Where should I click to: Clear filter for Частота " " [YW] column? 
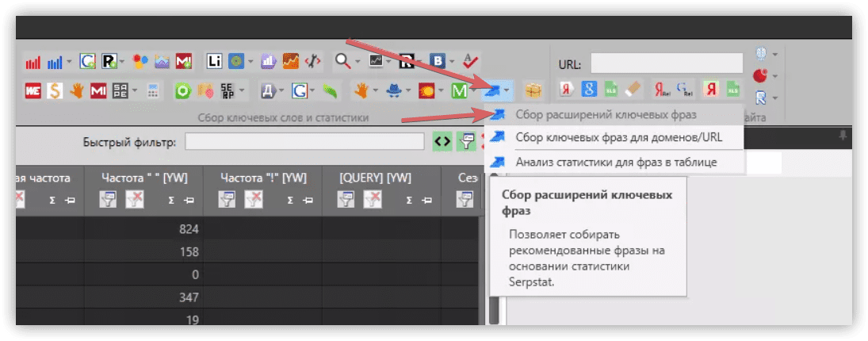click(134, 199)
